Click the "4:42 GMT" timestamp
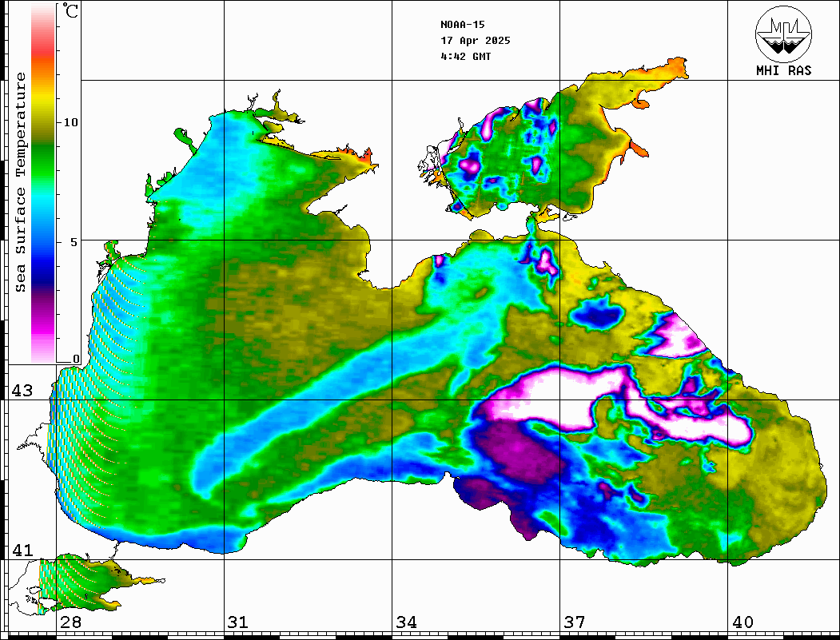This screenshot has height=640, width=840. click(x=465, y=57)
